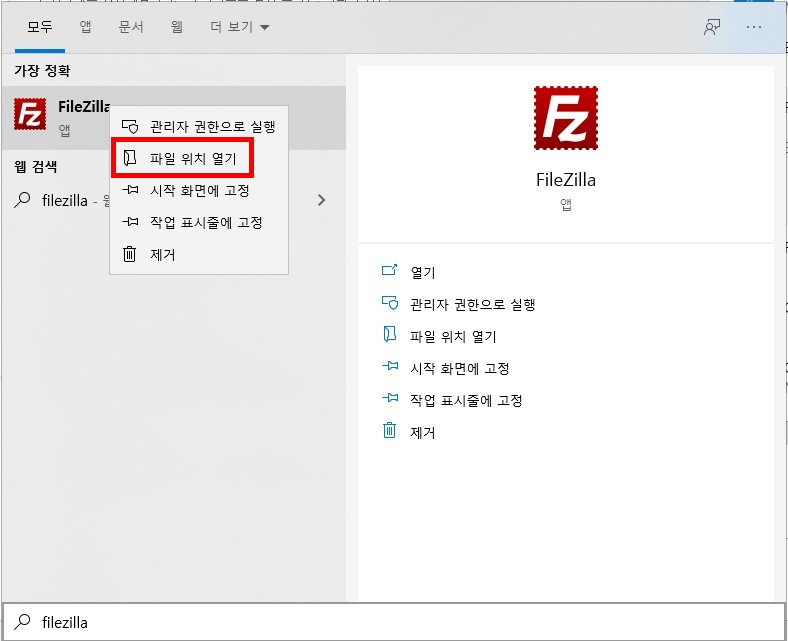Click the large FileZilla logo in preview pane

pos(566,118)
